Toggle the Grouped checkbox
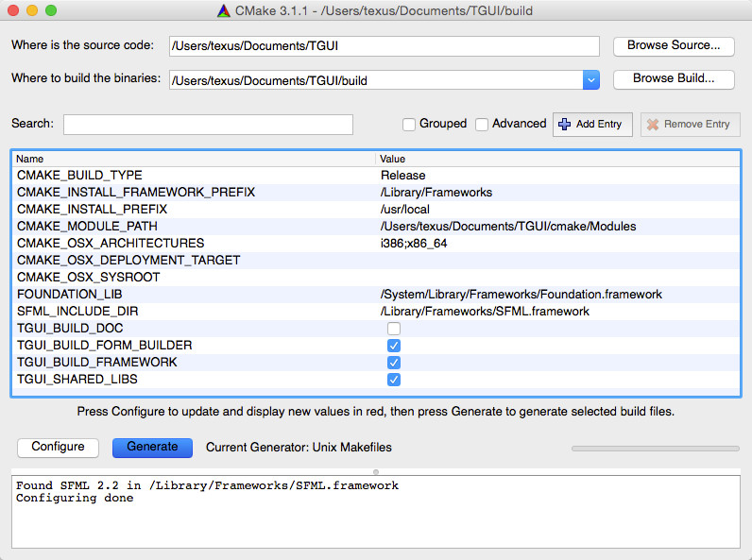This screenshot has height=560, width=752. [409, 124]
